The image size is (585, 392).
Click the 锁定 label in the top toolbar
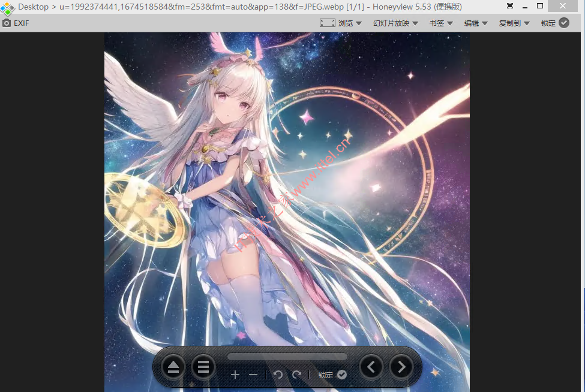(548, 23)
